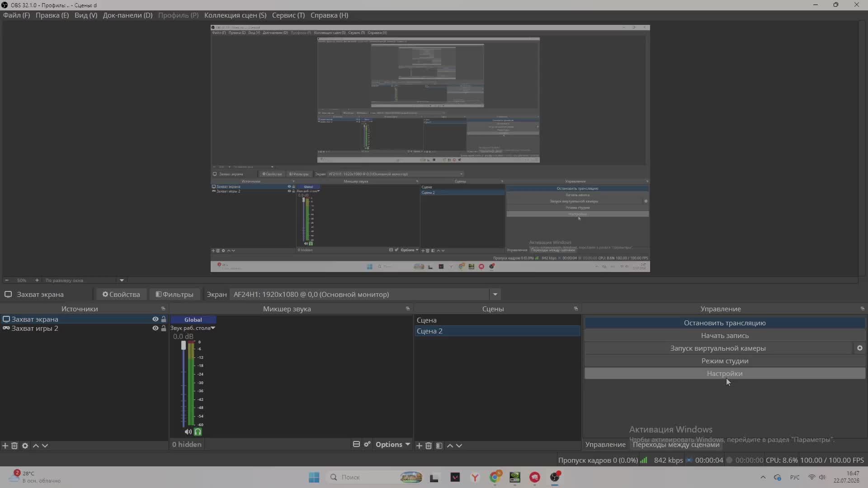Select Захват экрана source row

pyautogui.click(x=84, y=319)
